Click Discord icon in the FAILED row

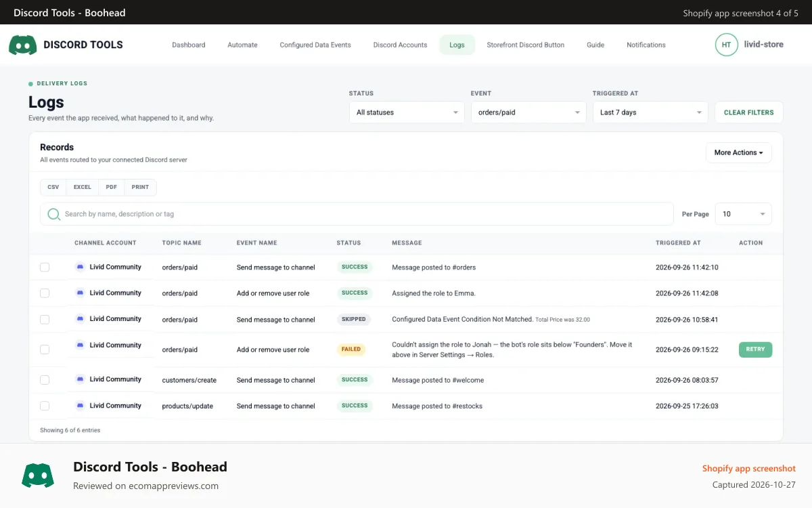(x=81, y=345)
